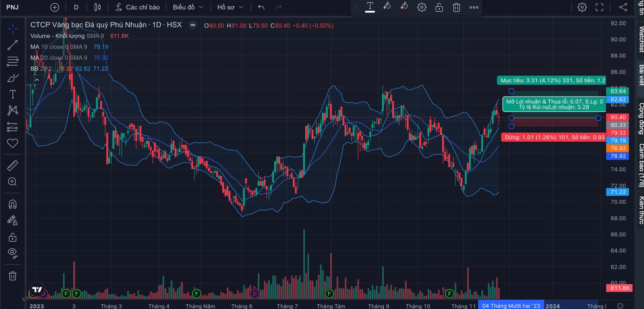Toggle lock all drawings padlock
The height and width of the screenshot is (309, 644).
click(x=12, y=237)
